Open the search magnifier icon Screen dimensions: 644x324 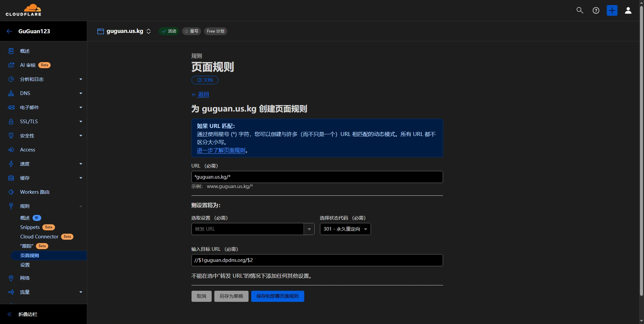[x=580, y=10]
